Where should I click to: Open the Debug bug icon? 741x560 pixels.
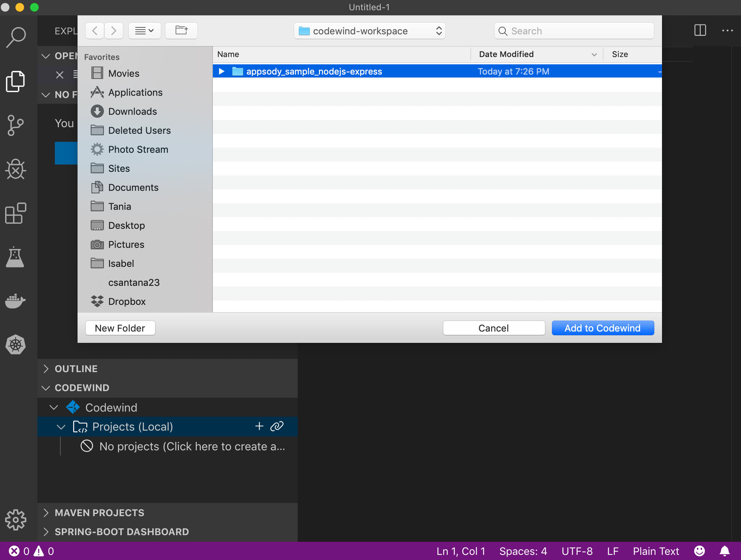click(x=16, y=169)
